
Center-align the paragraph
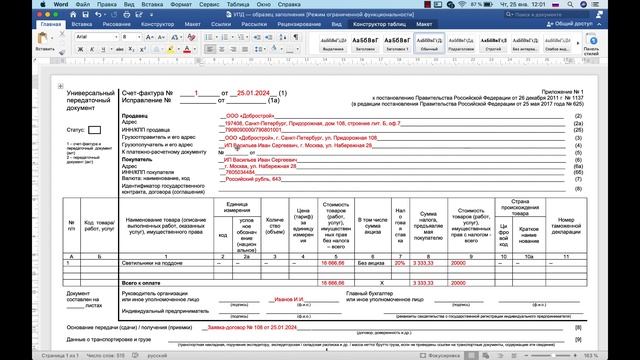coord(222,49)
